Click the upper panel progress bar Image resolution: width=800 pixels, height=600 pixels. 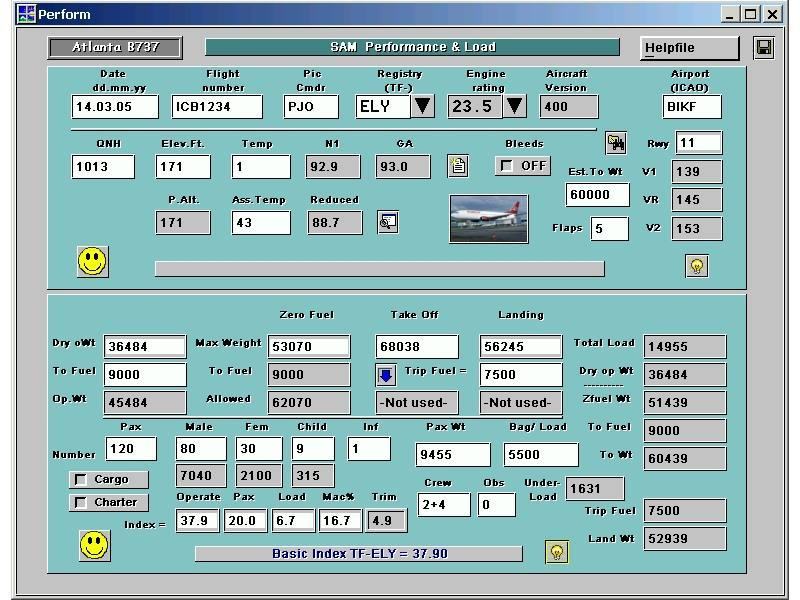pyautogui.click(x=379, y=268)
